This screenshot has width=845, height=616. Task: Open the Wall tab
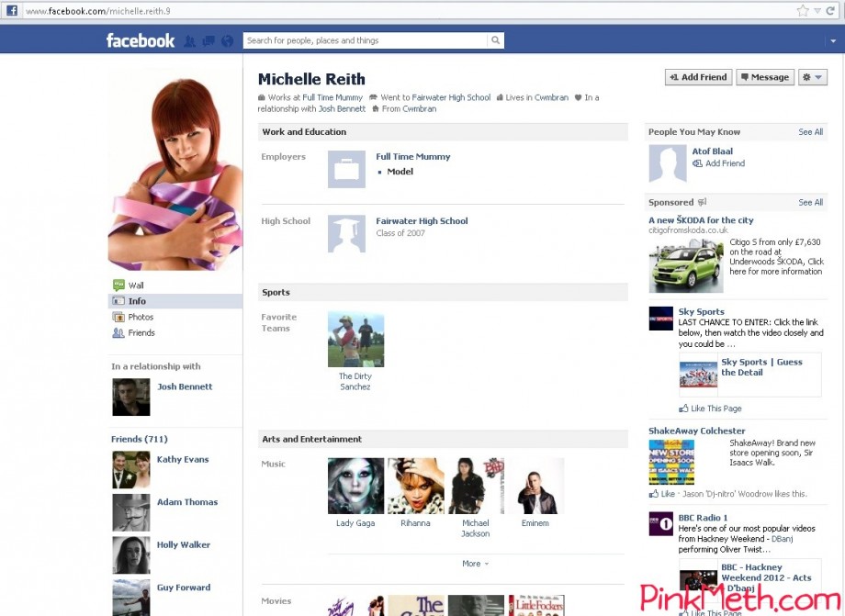point(136,286)
